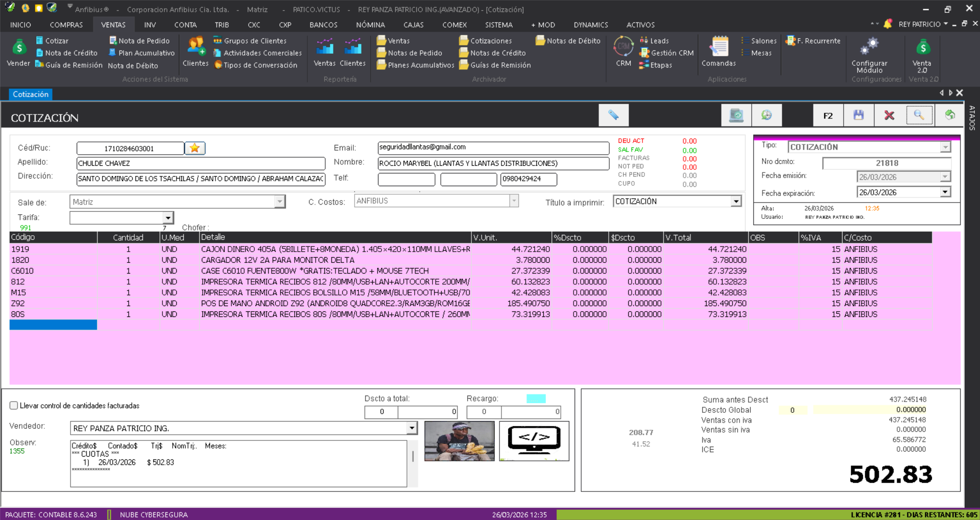Click the yellow star next to Céd/Ruc
Viewport: 980px width, 520px height.
point(195,148)
